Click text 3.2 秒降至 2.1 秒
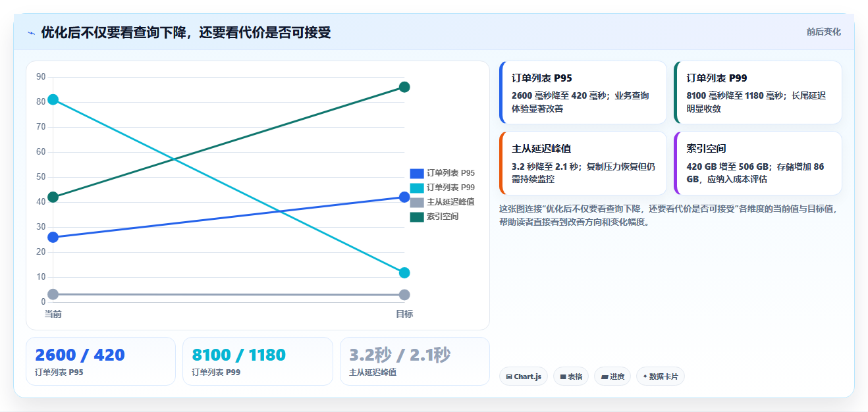Viewport: 868px width, 412px height. point(546,167)
